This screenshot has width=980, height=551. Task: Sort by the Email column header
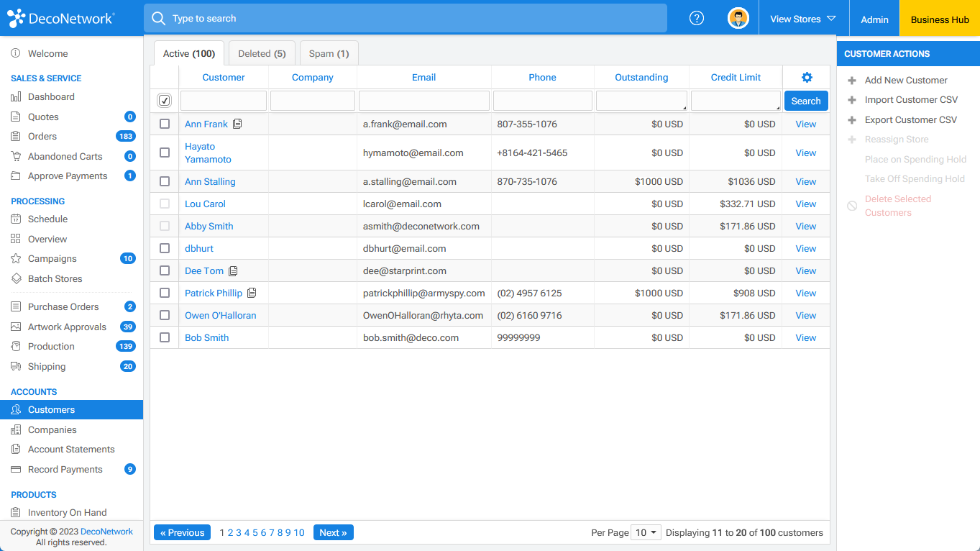[x=423, y=77]
